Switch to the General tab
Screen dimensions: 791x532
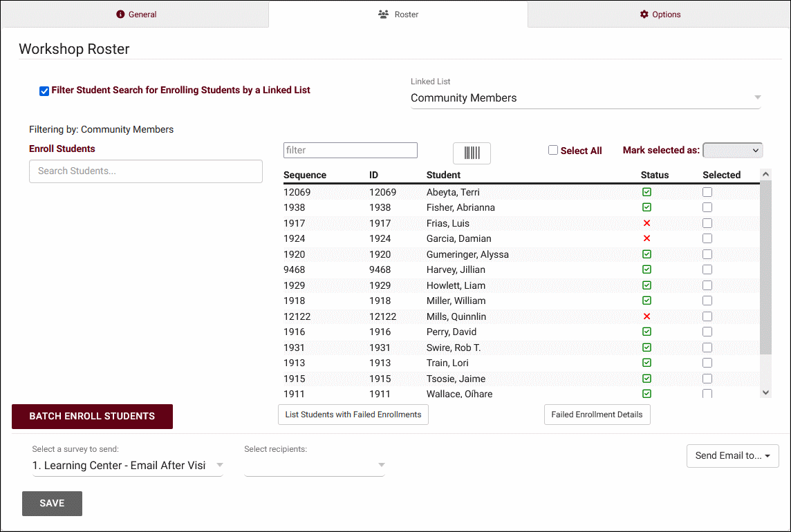(x=136, y=15)
